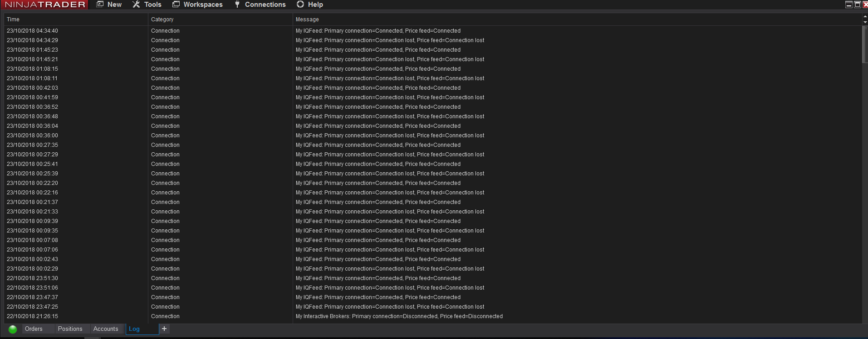Screen dimensions: 868x339
Task: Click the green connection status indicator
Action: point(13,329)
